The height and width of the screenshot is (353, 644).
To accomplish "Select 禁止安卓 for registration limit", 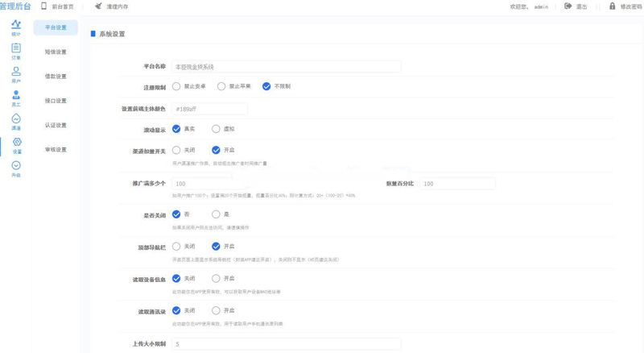I will (x=176, y=86).
